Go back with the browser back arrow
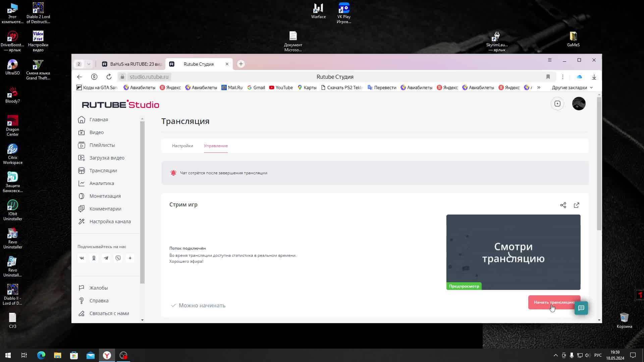 pyautogui.click(x=79, y=77)
